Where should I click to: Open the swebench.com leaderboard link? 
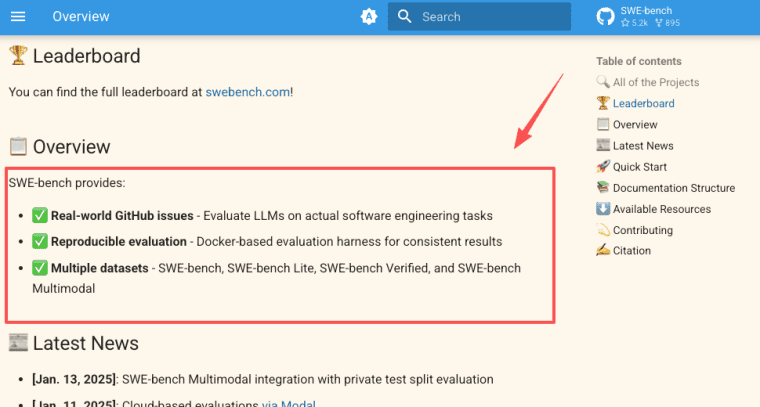(x=248, y=92)
